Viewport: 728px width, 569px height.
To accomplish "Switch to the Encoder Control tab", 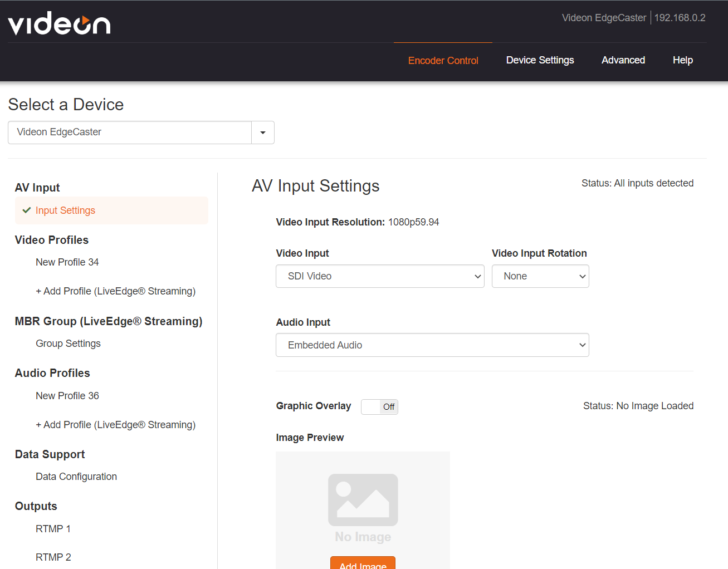I will tap(443, 61).
